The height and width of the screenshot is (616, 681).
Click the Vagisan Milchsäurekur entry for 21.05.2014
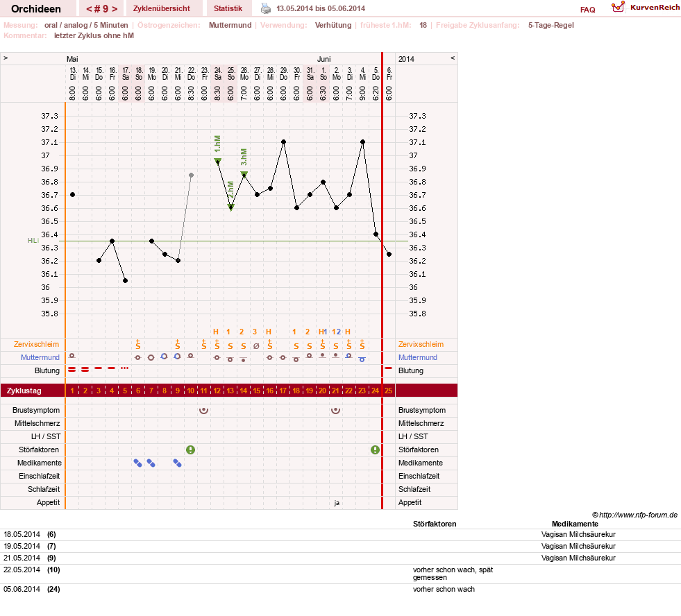tap(578, 558)
